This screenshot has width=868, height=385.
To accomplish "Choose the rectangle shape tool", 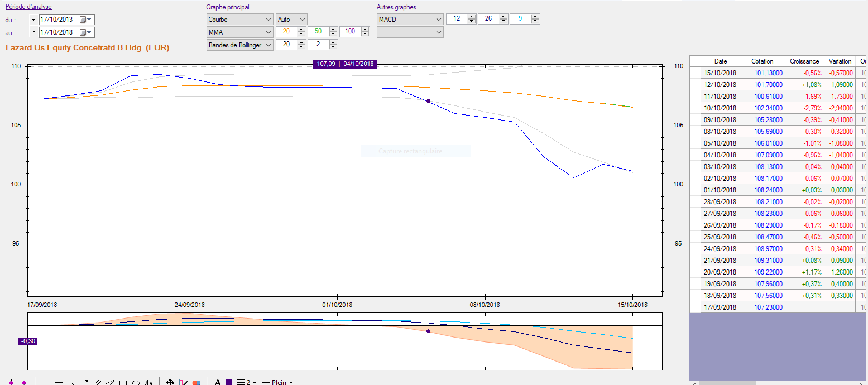I will (123, 383).
